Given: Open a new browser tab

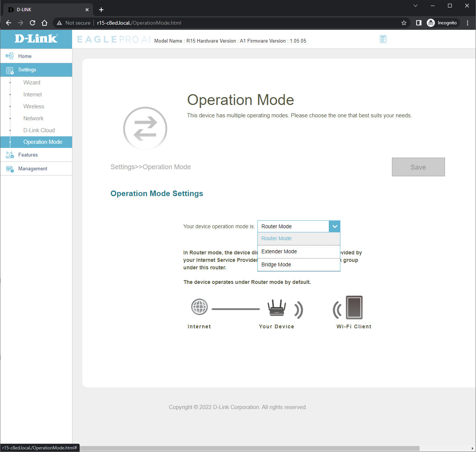Looking at the screenshot, I should 101,10.
